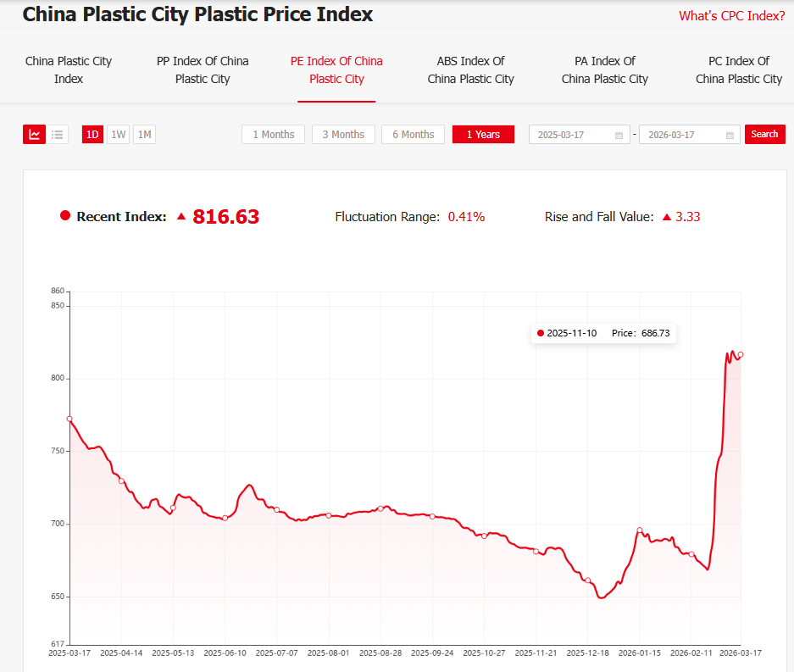
Task: Switch to the line chart view icon
Action: point(34,134)
